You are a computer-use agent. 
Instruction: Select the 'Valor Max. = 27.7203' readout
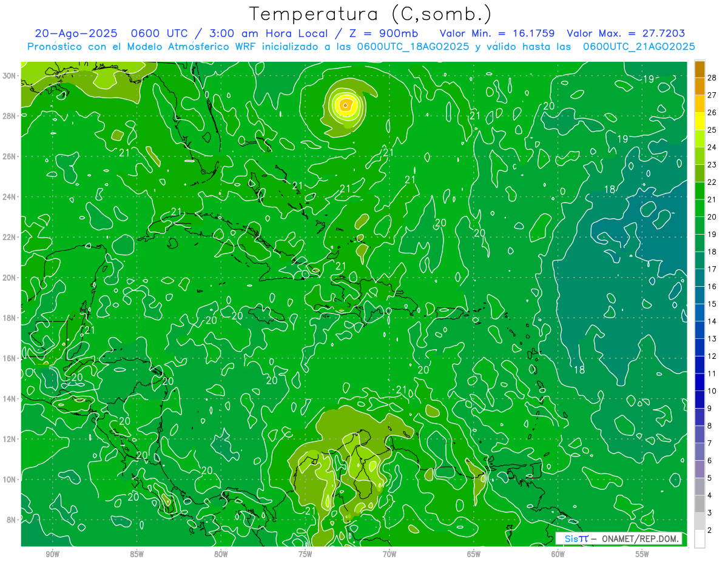(x=626, y=33)
